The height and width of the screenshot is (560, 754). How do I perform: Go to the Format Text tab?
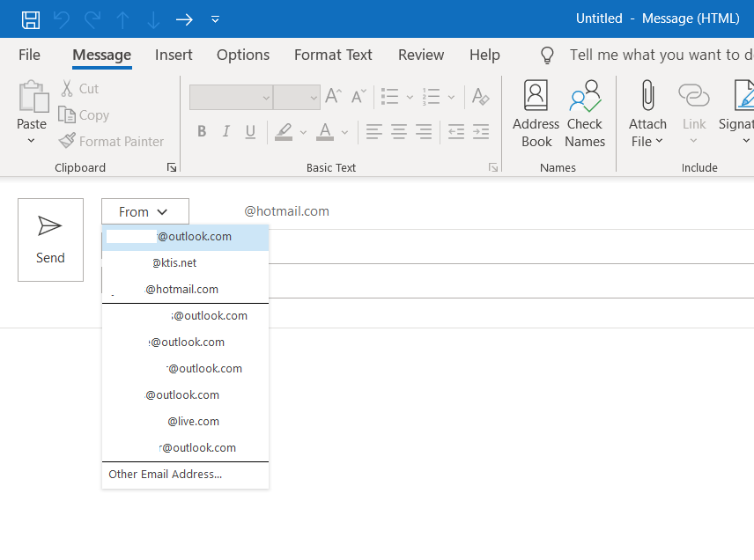pyautogui.click(x=333, y=55)
